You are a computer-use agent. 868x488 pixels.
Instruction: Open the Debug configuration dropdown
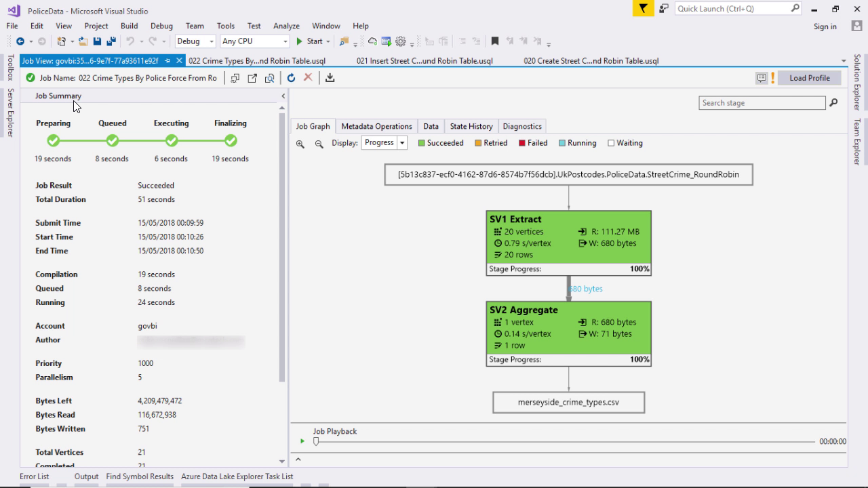pyautogui.click(x=211, y=41)
